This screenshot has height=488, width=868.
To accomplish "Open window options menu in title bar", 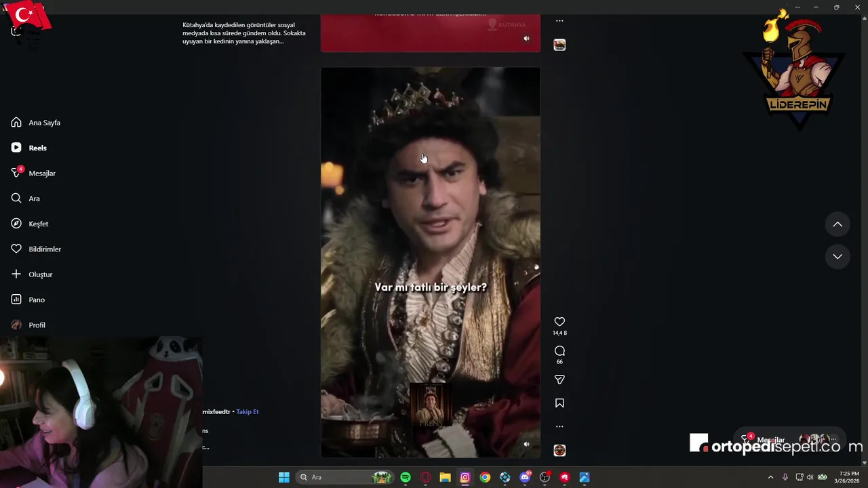I will (x=797, y=7).
